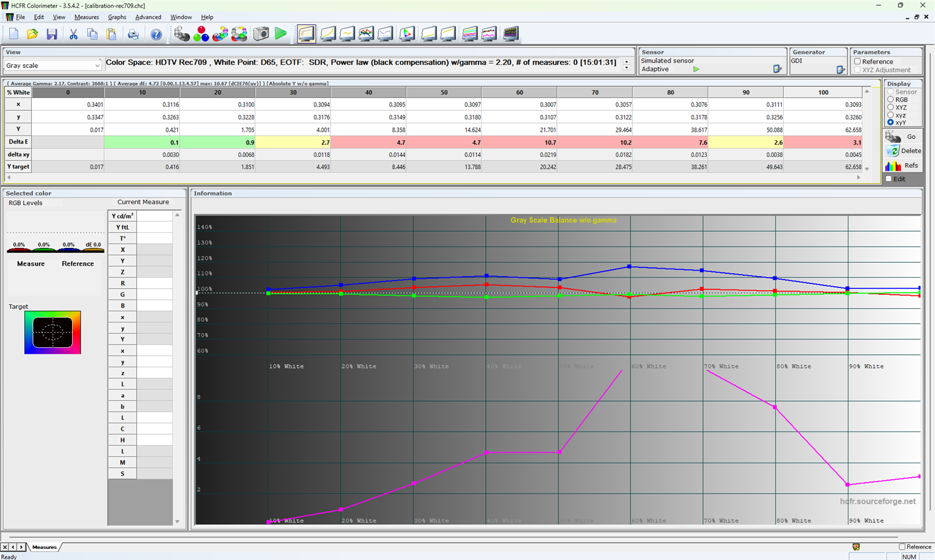935x560 pixels.
Task: Click the Measure label under RGB Levels
Action: click(31, 264)
